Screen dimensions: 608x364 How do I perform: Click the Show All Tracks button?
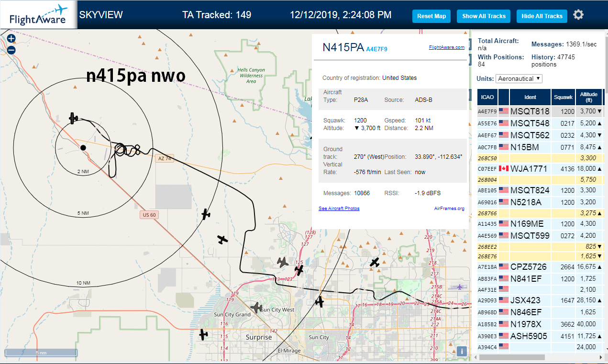[x=484, y=16]
